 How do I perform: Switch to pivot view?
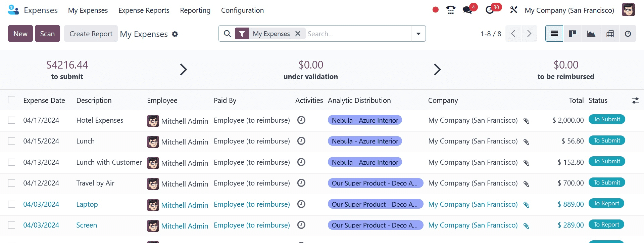point(610,34)
